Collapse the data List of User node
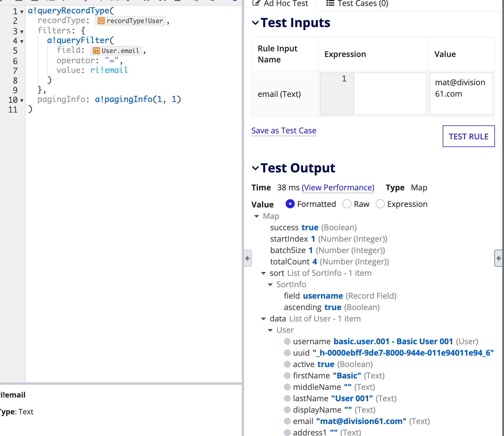The image size is (504, 436). coord(263,319)
